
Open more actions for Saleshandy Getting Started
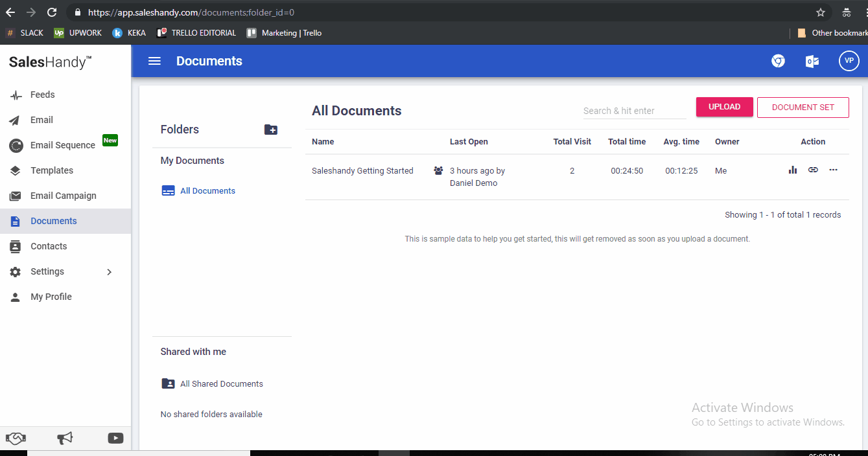pos(834,170)
